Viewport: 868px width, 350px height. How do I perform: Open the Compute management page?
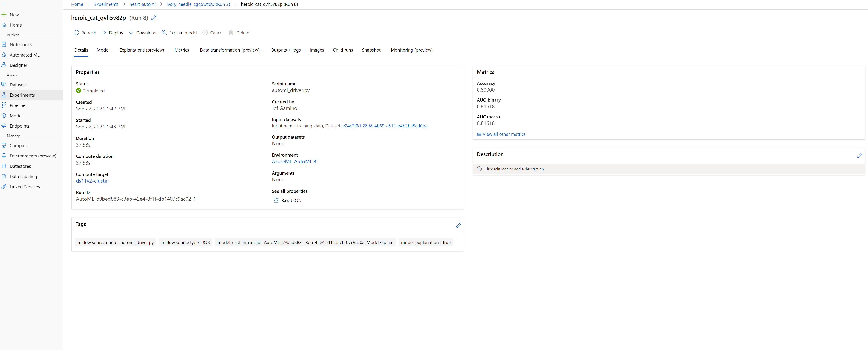pyautogui.click(x=19, y=145)
